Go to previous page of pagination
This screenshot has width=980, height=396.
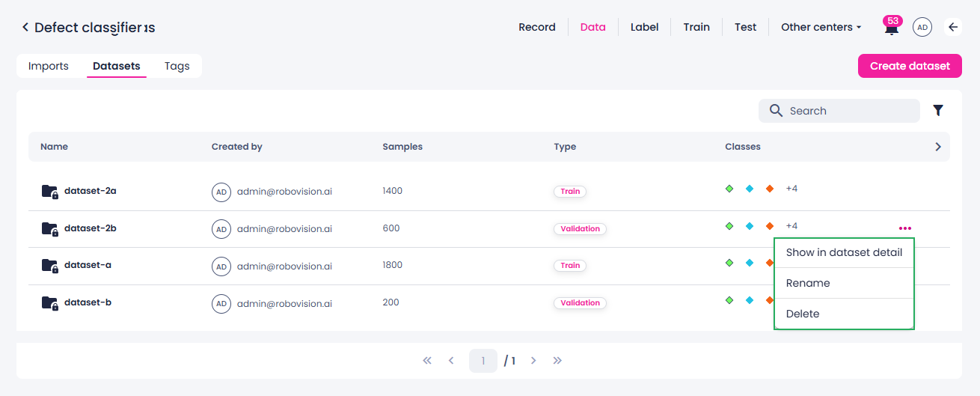click(x=451, y=361)
